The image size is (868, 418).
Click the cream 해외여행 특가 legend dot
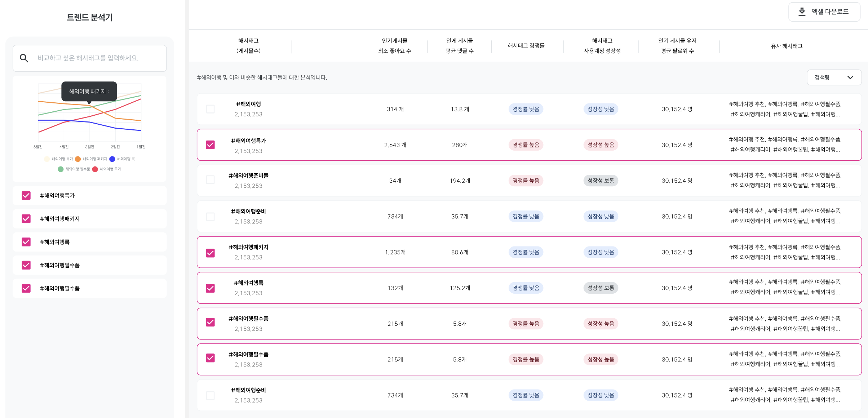click(47, 159)
